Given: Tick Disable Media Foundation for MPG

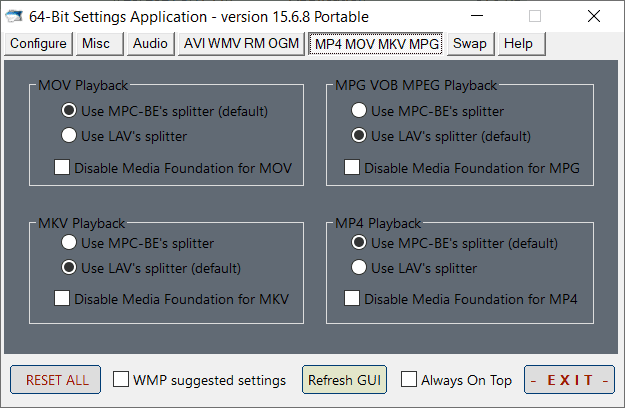Looking at the screenshot, I should 352,168.
